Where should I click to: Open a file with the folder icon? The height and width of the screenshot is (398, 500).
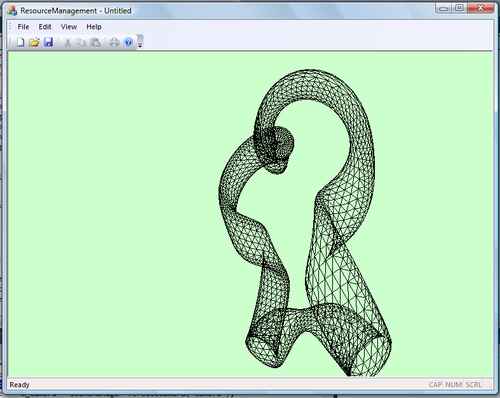tap(34, 42)
